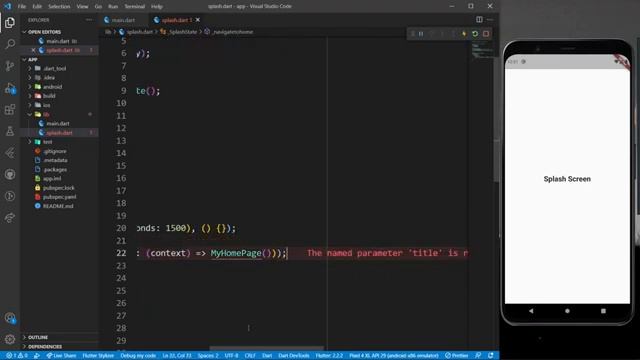Viewport: 640px width, 360px height.
Task: Expand the ios folder
Action: (46, 105)
